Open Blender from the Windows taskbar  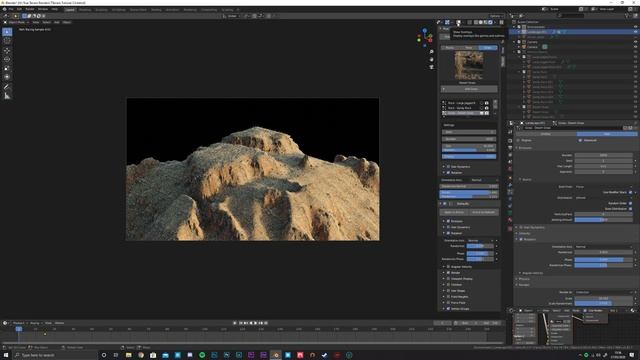point(276,355)
